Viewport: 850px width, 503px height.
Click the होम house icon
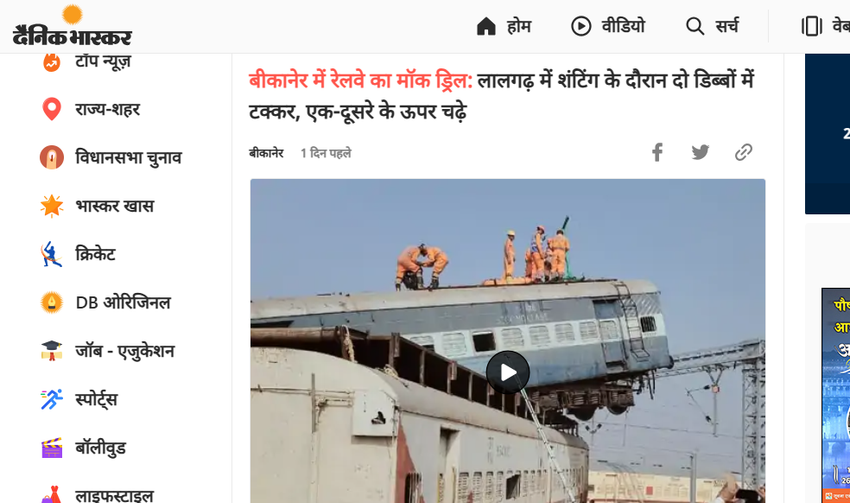point(486,26)
